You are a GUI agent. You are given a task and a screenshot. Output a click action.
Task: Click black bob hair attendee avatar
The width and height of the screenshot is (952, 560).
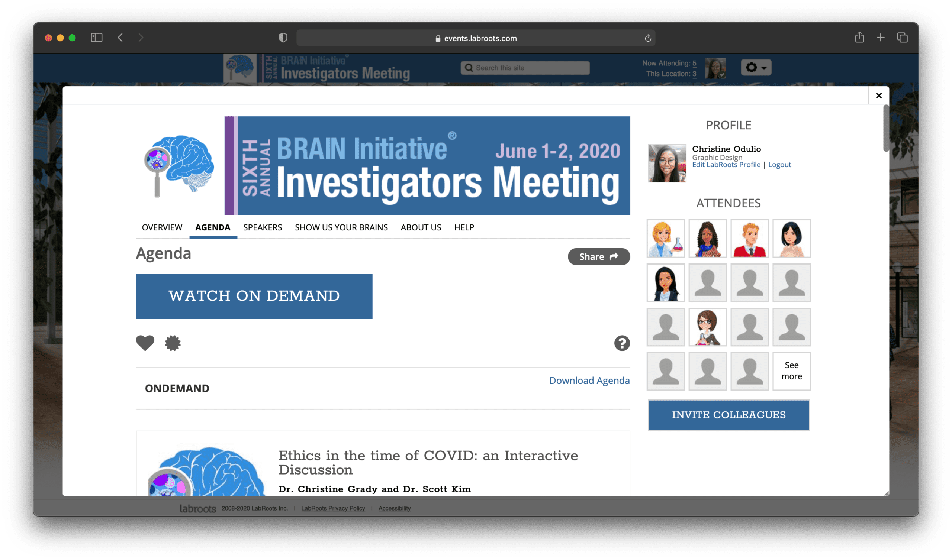(x=791, y=238)
